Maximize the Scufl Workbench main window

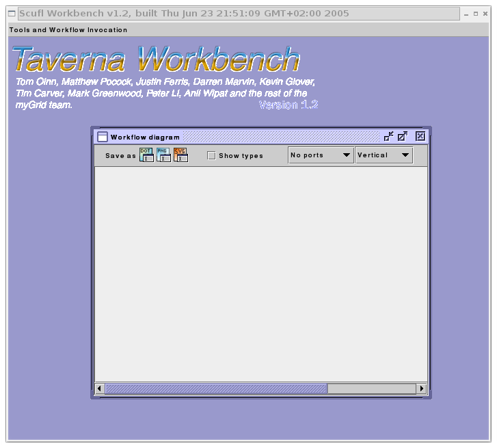pos(476,14)
